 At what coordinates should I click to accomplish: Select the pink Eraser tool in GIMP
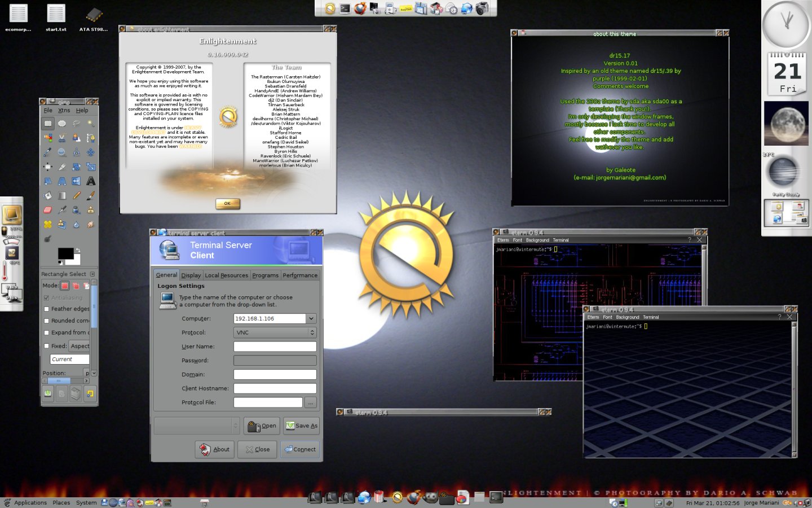(48, 209)
